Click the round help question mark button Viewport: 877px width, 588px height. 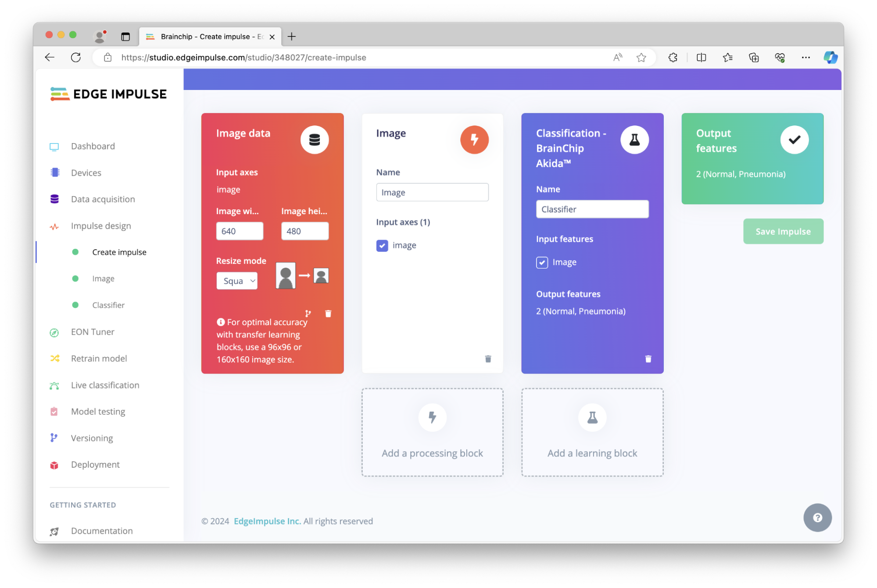tap(817, 518)
